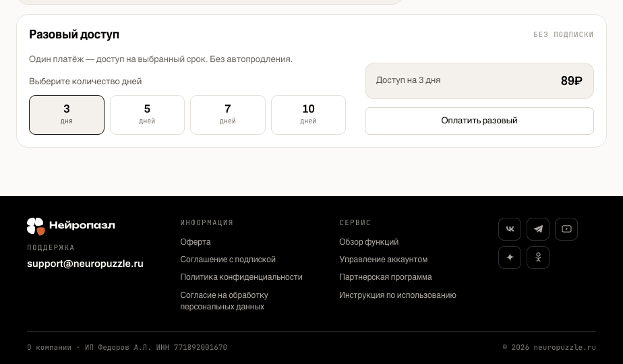Click the Выберите количество дней label

(86, 81)
